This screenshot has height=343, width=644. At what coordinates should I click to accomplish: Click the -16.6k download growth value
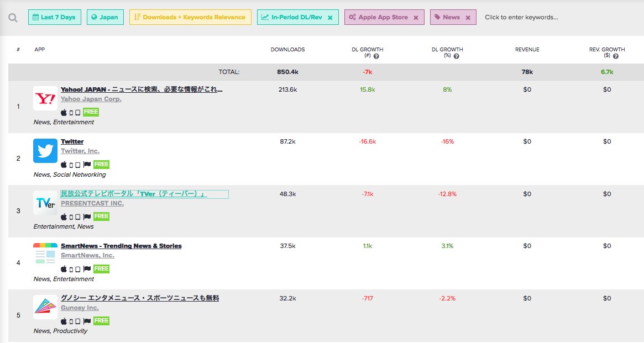[x=367, y=141]
